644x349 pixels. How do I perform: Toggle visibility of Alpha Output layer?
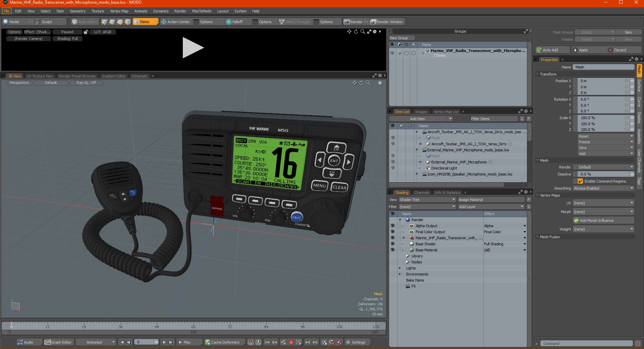[392, 226]
